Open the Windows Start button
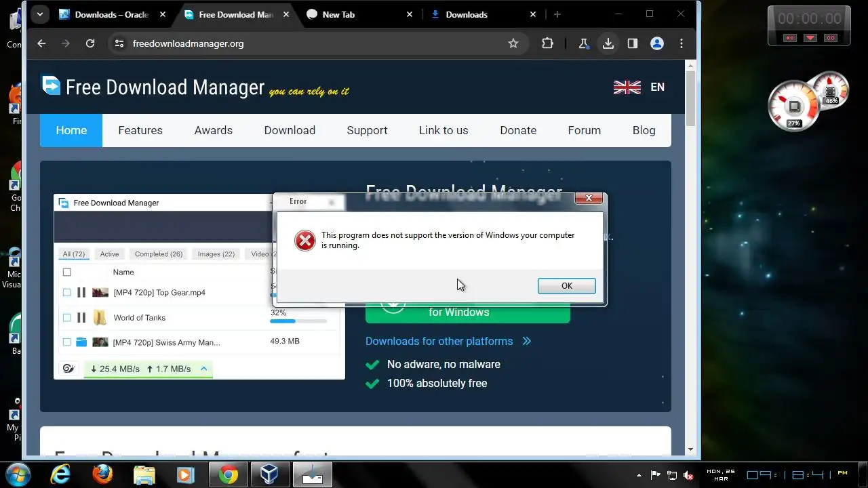The width and height of the screenshot is (868, 488). pyautogui.click(x=18, y=474)
